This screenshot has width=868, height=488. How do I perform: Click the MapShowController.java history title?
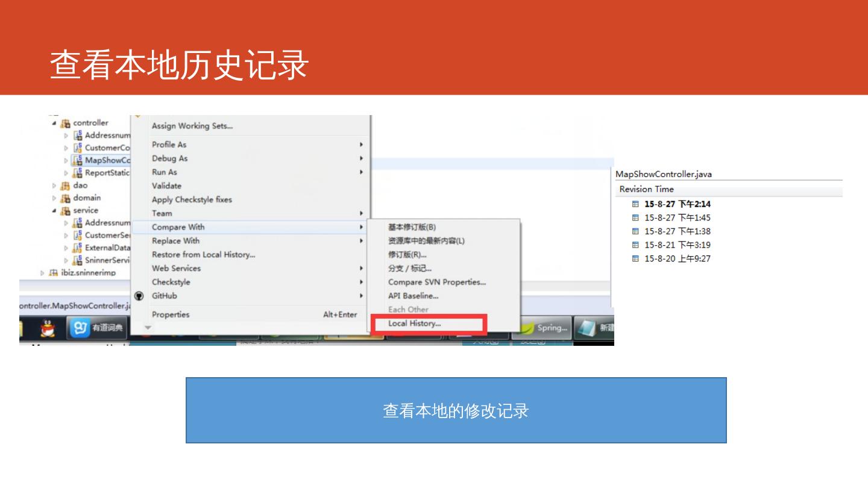(x=663, y=174)
